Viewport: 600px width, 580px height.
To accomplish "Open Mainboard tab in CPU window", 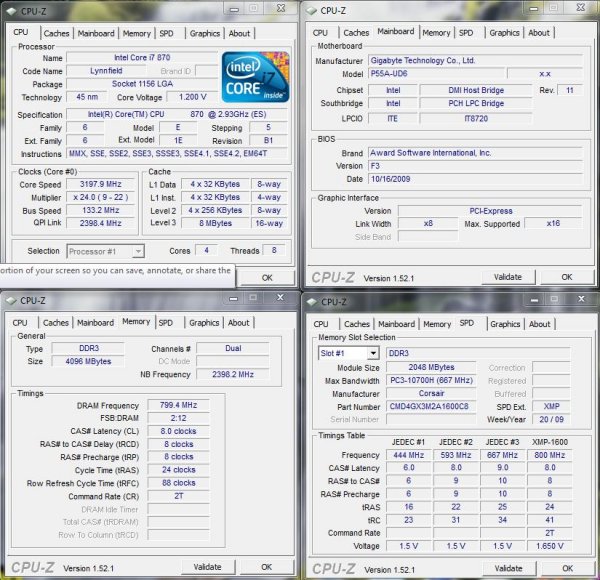I will pos(96,33).
